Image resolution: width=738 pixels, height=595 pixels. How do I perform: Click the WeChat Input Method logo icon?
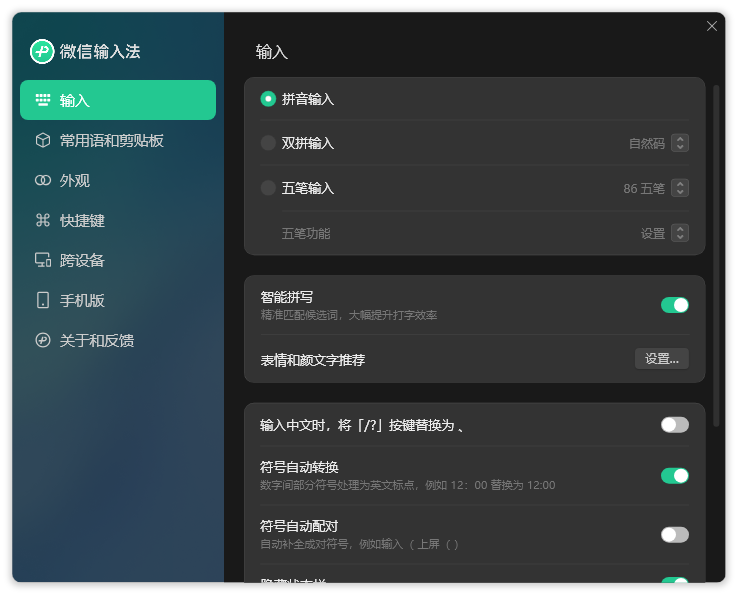pos(42,51)
